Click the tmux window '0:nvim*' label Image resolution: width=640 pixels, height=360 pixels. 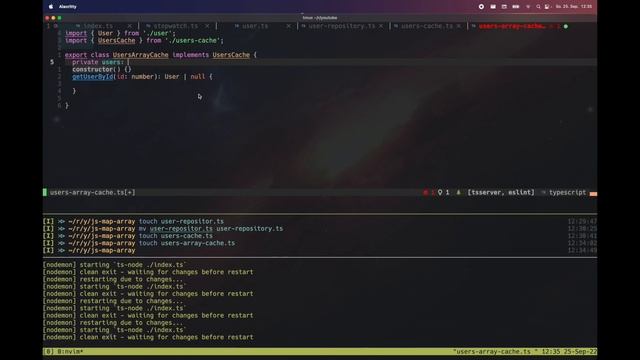(70, 351)
